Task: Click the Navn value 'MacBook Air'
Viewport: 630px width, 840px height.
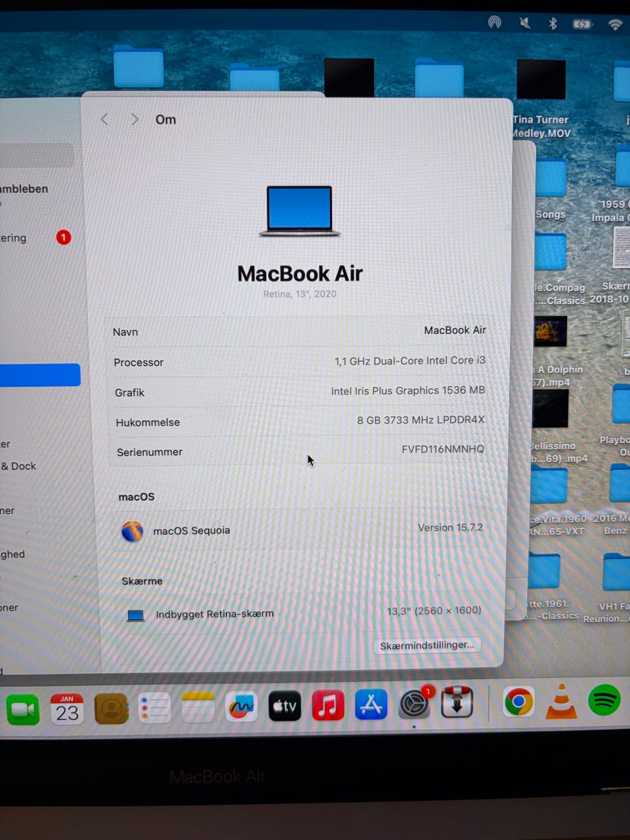Action: (x=455, y=330)
